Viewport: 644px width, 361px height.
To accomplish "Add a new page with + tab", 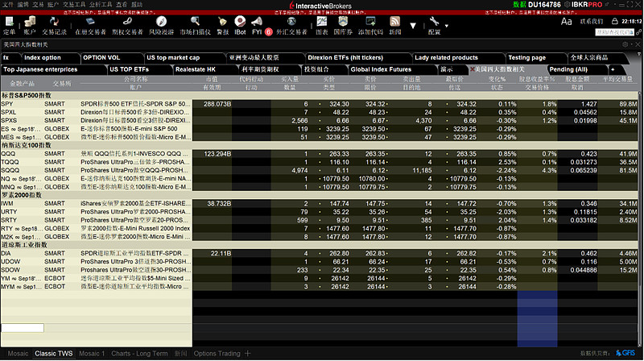I will click(x=613, y=69).
